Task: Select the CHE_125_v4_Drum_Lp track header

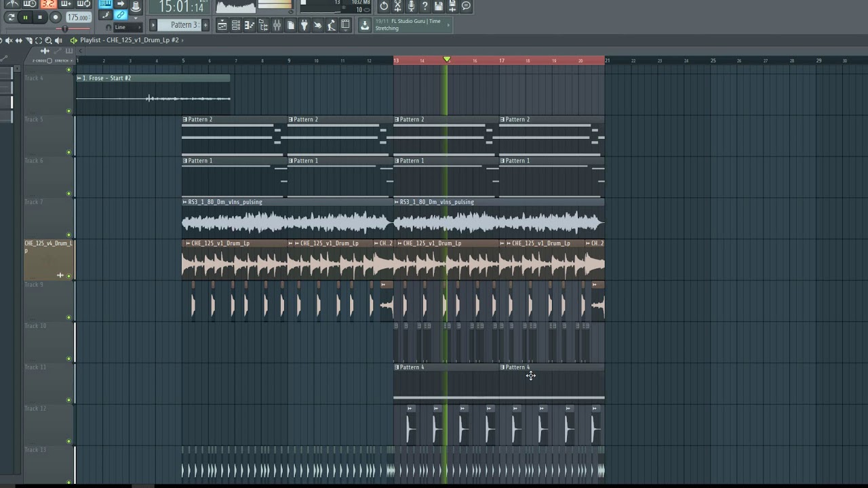Action: point(48,260)
